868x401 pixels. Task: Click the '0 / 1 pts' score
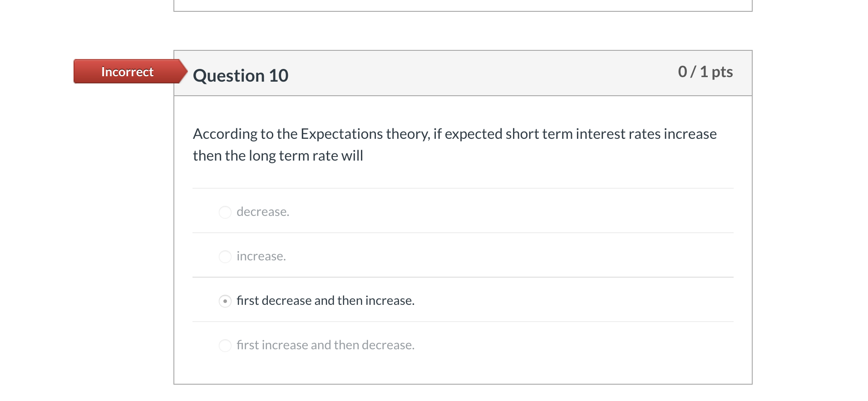point(705,72)
